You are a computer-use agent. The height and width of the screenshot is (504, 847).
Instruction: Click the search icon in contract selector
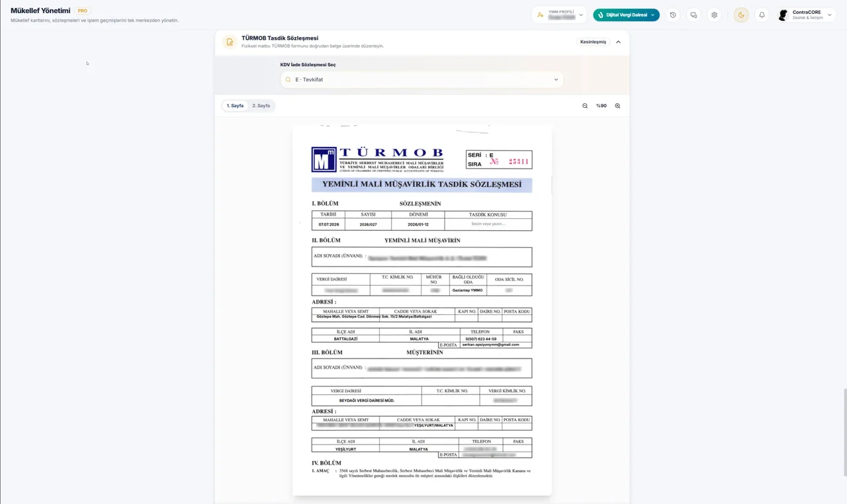[x=288, y=79]
